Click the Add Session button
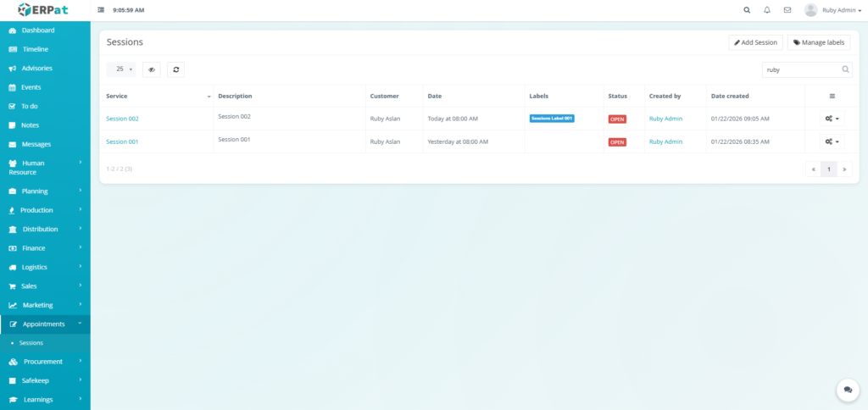This screenshot has height=410, width=868. point(755,42)
